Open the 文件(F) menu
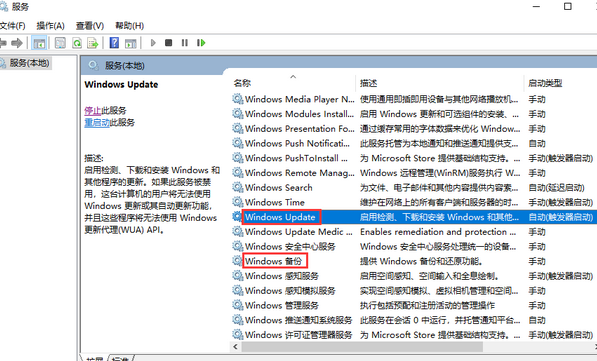Viewport: 597px width, 361px height. click(12, 26)
